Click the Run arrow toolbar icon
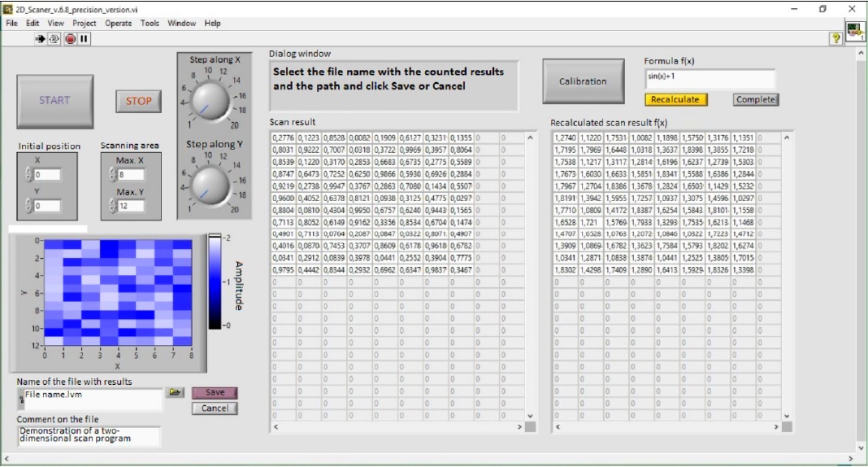868x467 pixels. click(x=40, y=38)
